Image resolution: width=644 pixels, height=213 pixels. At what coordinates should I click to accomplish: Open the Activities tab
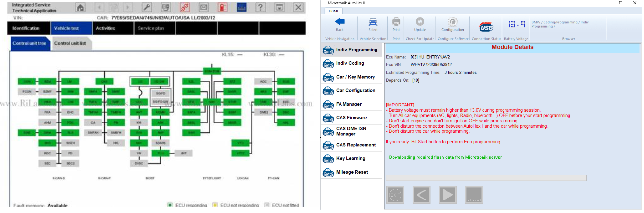click(105, 28)
